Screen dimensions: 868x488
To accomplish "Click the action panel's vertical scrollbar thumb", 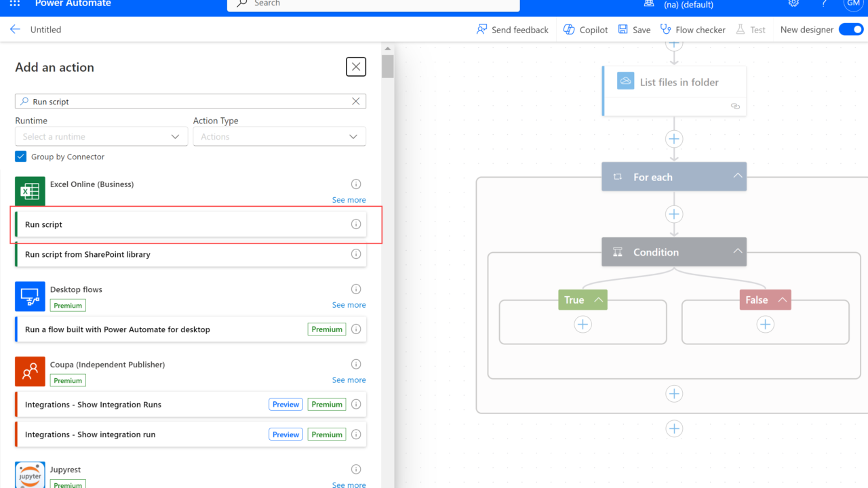I will coord(388,66).
